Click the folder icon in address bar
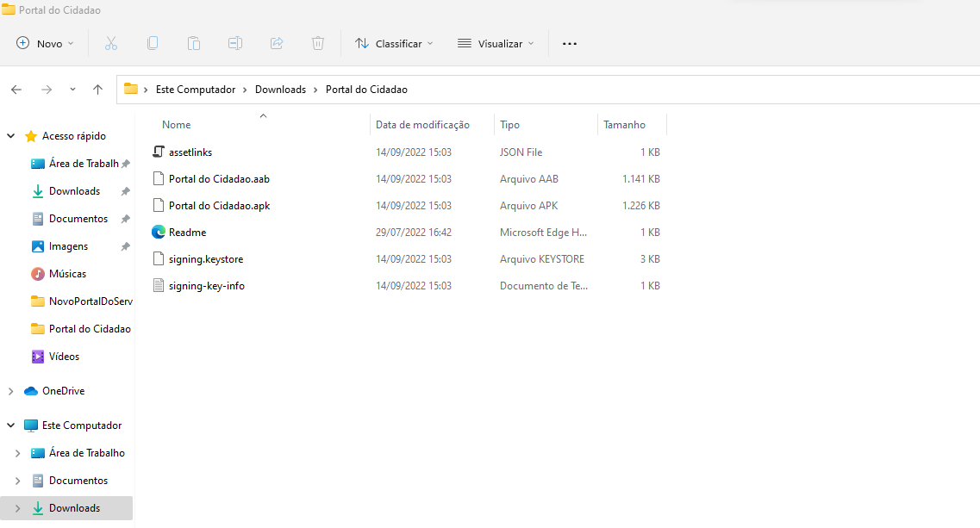 (x=131, y=89)
